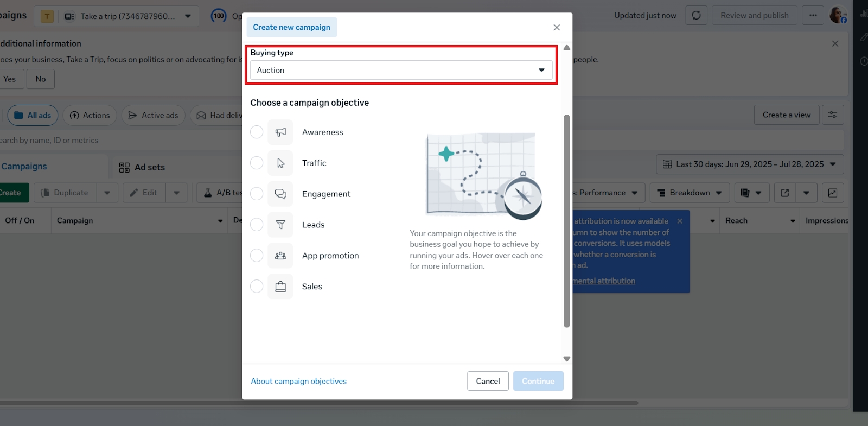Select the Engagement objective radio button
The height and width of the screenshot is (426, 868).
click(257, 194)
